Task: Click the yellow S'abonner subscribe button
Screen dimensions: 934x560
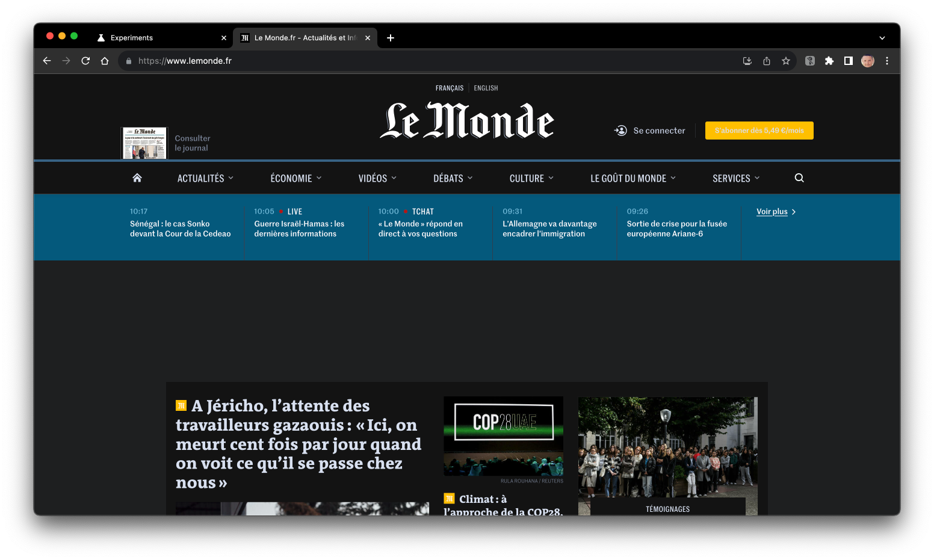Action: (x=759, y=131)
